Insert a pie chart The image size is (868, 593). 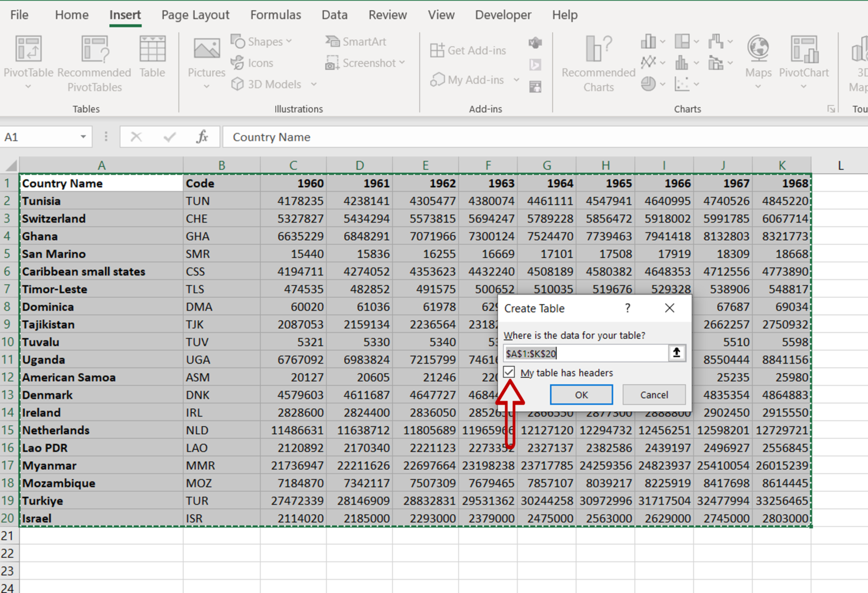click(648, 84)
